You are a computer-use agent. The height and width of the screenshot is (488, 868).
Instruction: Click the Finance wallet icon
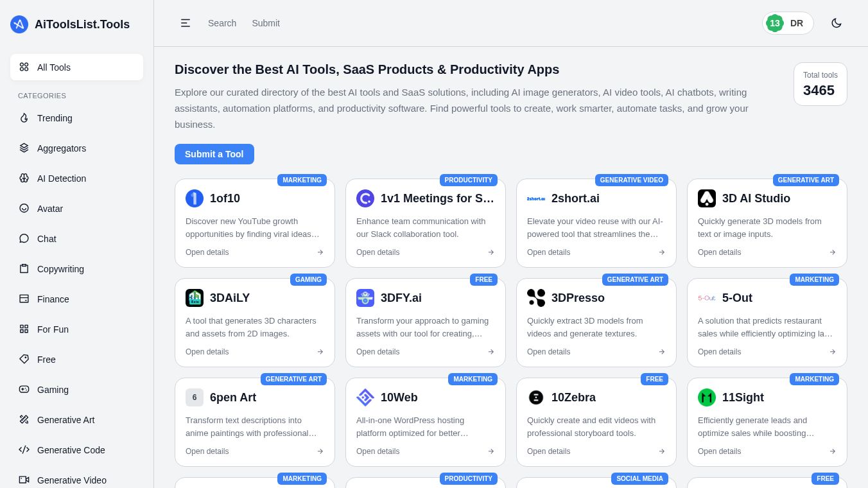coord(24,299)
